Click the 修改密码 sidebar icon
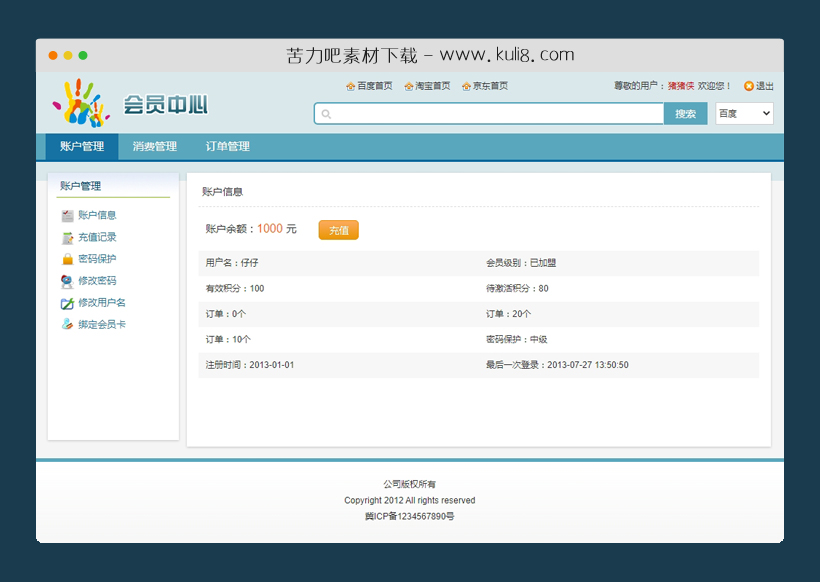Viewport: 820px width, 582px height. pos(67,281)
